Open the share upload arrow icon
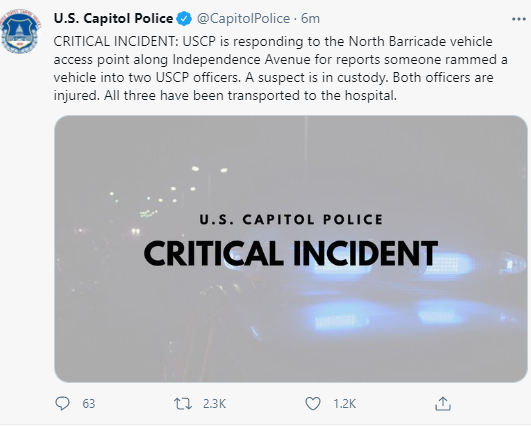The width and height of the screenshot is (531, 429). click(x=443, y=404)
